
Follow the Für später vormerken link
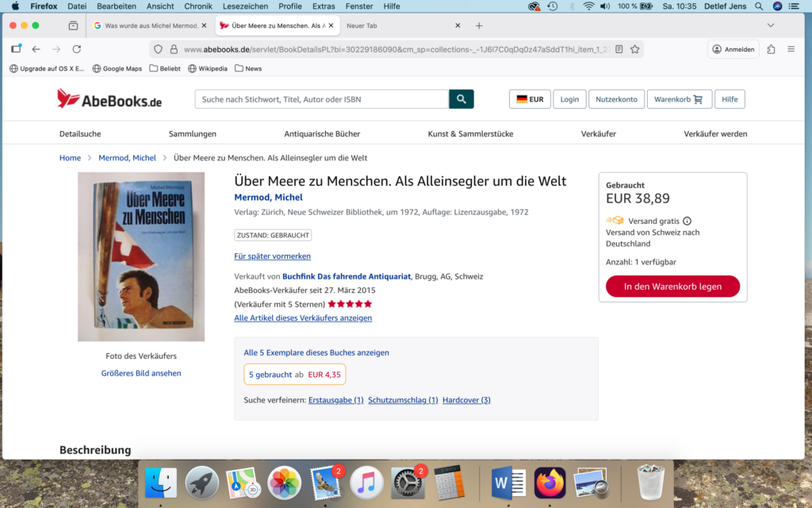273,256
